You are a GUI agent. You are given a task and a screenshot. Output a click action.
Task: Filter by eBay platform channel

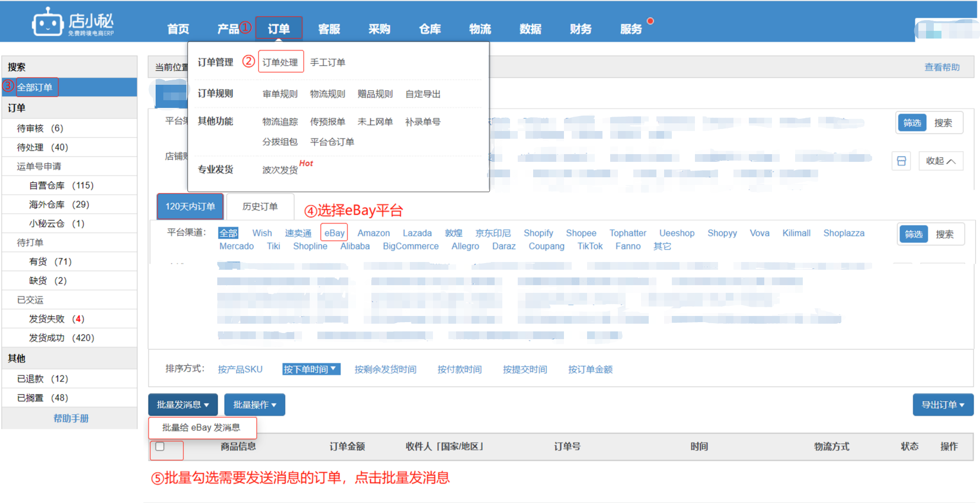coord(334,233)
